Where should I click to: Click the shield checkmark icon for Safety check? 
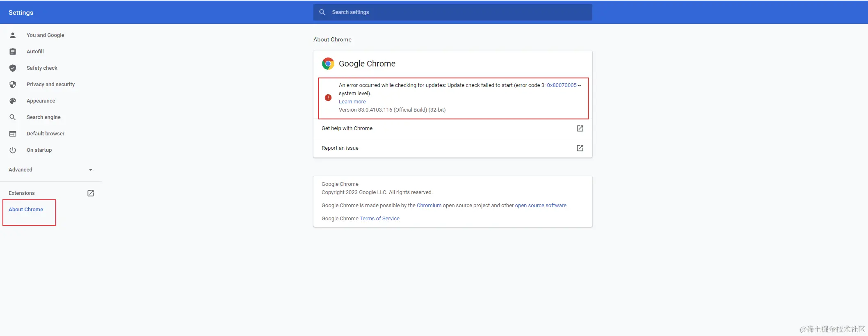click(13, 68)
